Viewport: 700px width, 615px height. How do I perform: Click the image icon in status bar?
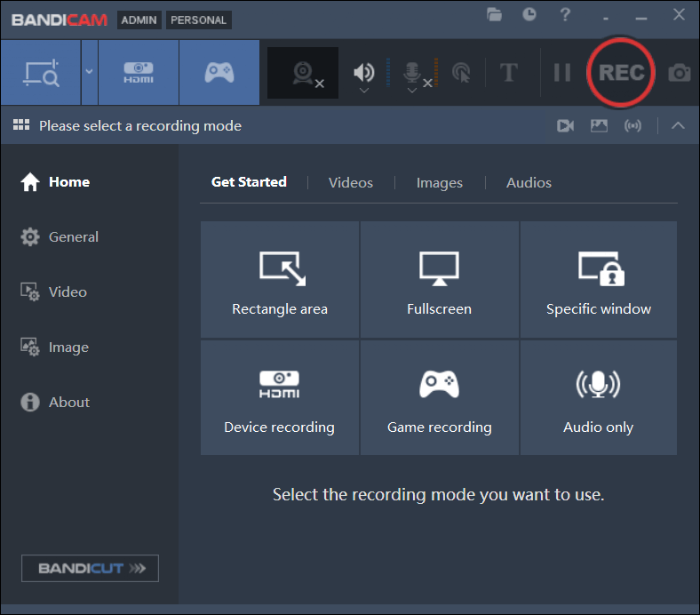pyautogui.click(x=599, y=126)
